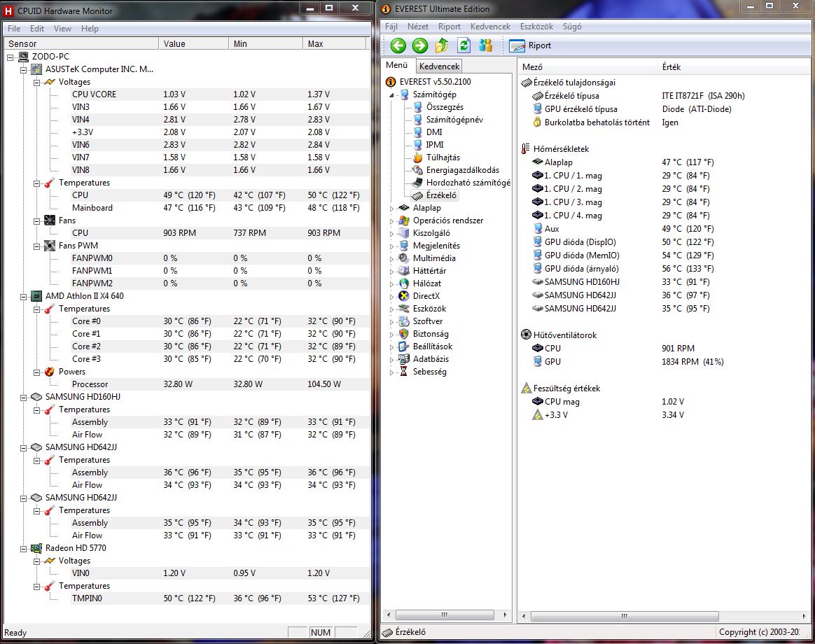Click the SAMSUNG HD160HJ drive icon in Hardware Monitor
The width and height of the screenshot is (815, 644).
click(x=36, y=397)
